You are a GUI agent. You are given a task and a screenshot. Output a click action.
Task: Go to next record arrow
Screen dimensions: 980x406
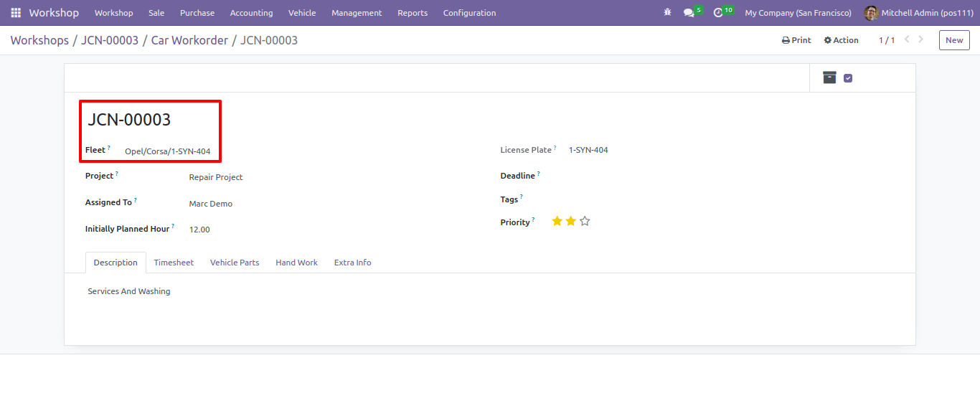[x=921, y=39]
